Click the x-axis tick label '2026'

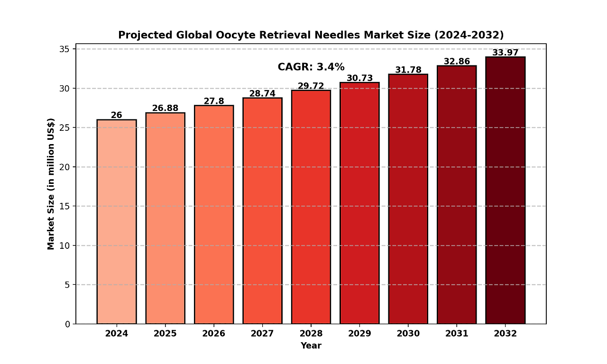pyautogui.click(x=214, y=334)
